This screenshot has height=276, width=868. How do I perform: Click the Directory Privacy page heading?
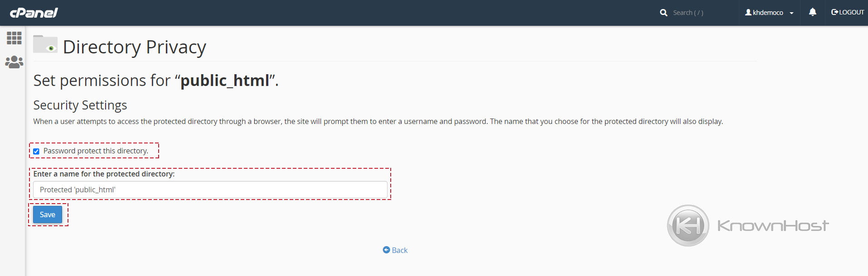pyautogui.click(x=134, y=47)
